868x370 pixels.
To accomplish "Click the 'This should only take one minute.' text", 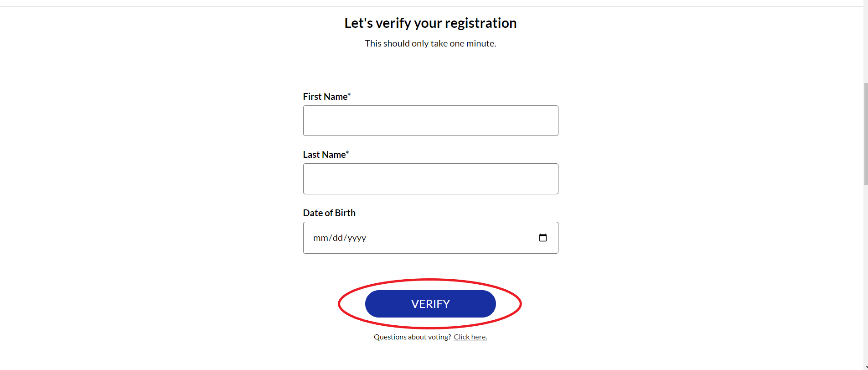I will click(x=430, y=43).
